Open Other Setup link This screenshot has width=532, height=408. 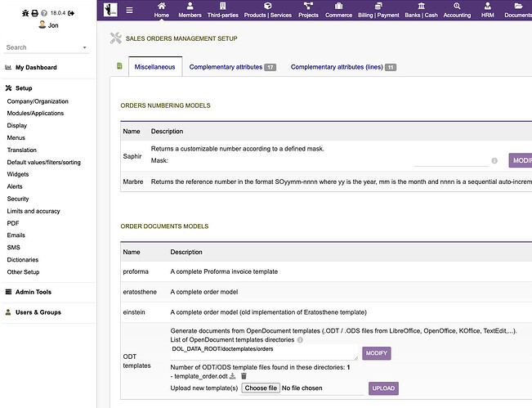click(23, 272)
